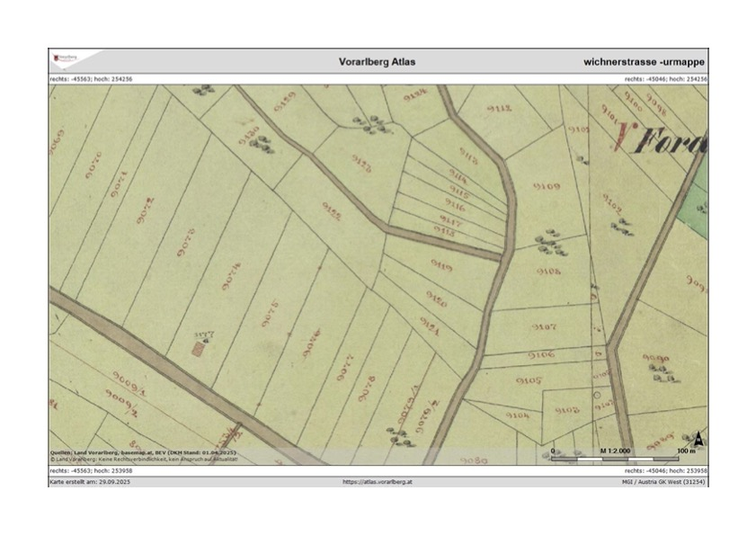Open the atlas.vorarlberg.at link in footer
756x535 pixels.
pos(378,482)
